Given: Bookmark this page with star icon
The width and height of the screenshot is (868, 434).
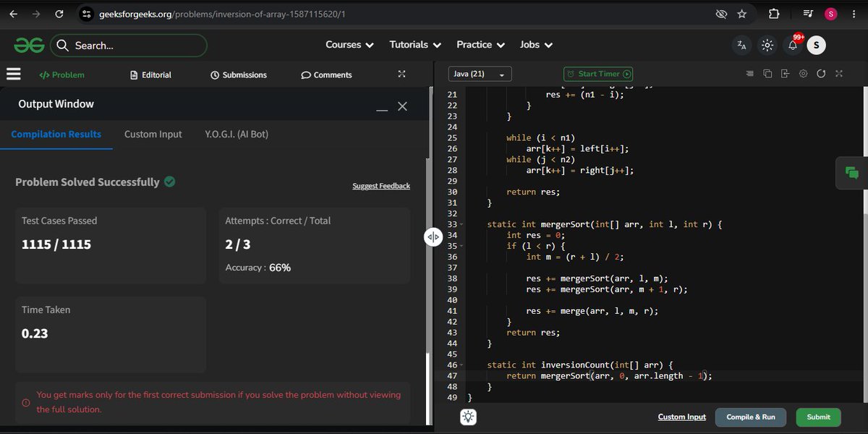Looking at the screenshot, I should (741, 14).
